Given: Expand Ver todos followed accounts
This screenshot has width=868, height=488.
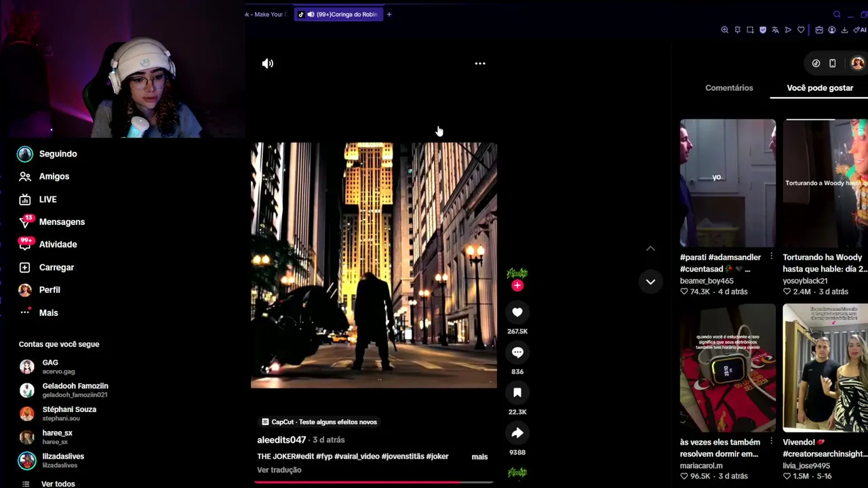Looking at the screenshot, I should click(48, 484).
